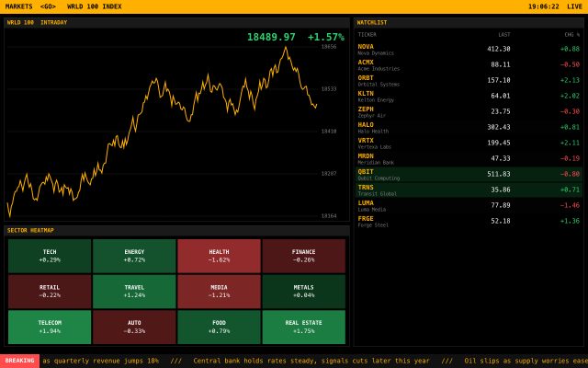Viewport: 588px width, 368px height.
Task: Open the quarterly revenue jumps headline
Action: point(100,361)
